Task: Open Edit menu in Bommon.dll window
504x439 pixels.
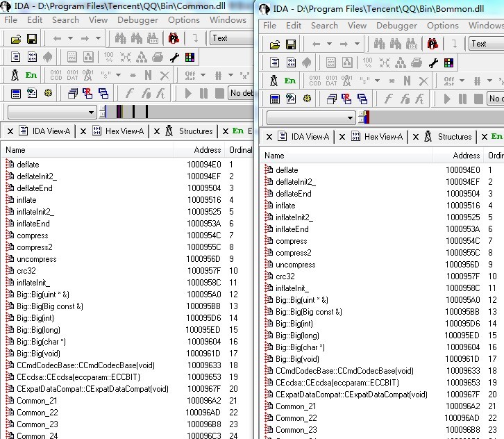Action: coord(294,26)
